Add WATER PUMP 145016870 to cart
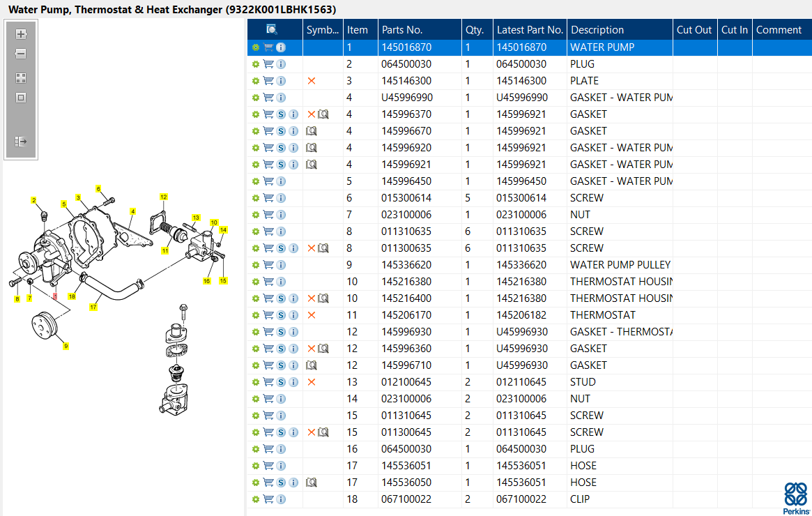This screenshot has height=516, width=812. (268, 47)
